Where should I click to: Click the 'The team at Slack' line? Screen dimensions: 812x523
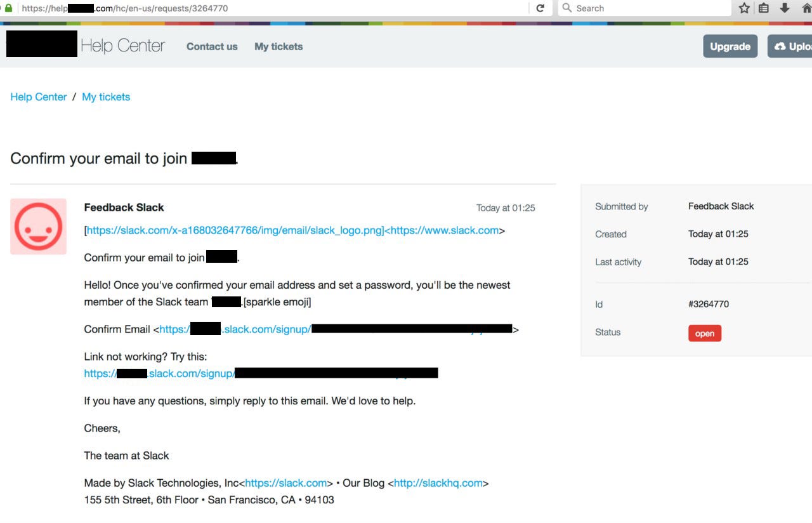(127, 456)
